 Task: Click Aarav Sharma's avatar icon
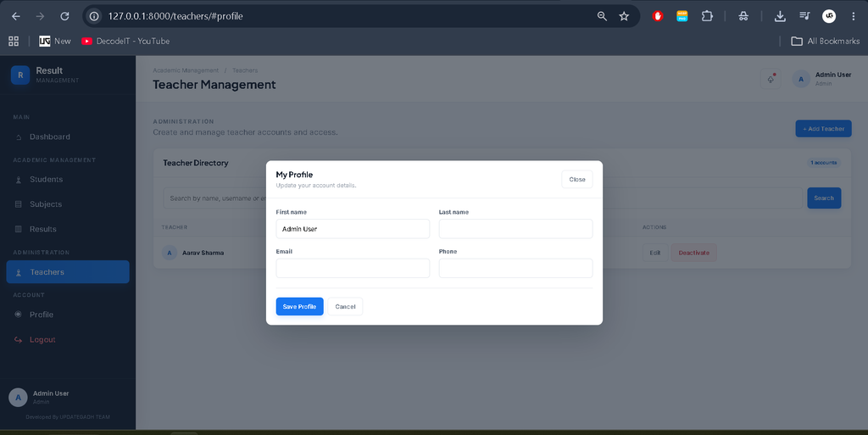170,253
